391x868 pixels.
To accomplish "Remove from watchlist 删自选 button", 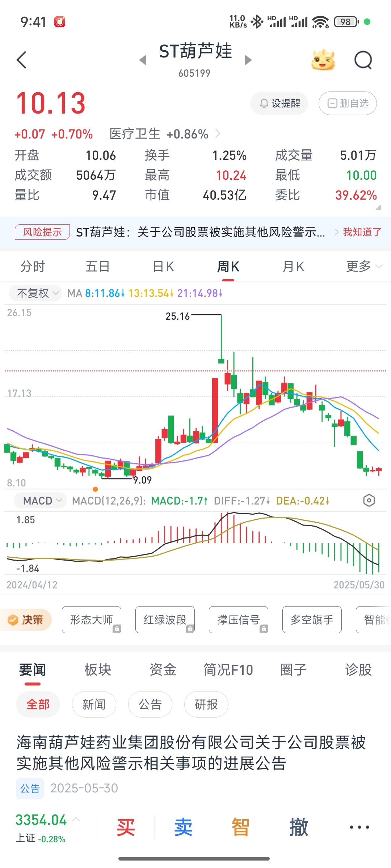I will pos(348,103).
